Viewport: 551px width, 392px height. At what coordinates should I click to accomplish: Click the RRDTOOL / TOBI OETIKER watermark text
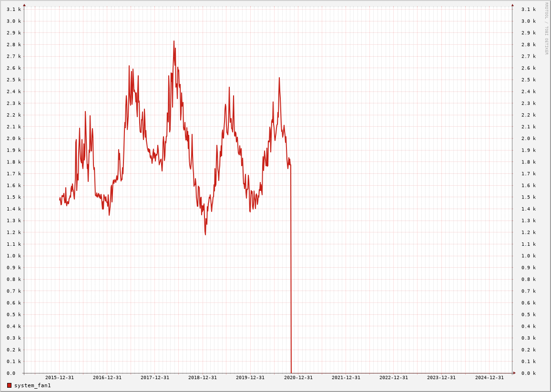click(x=547, y=29)
